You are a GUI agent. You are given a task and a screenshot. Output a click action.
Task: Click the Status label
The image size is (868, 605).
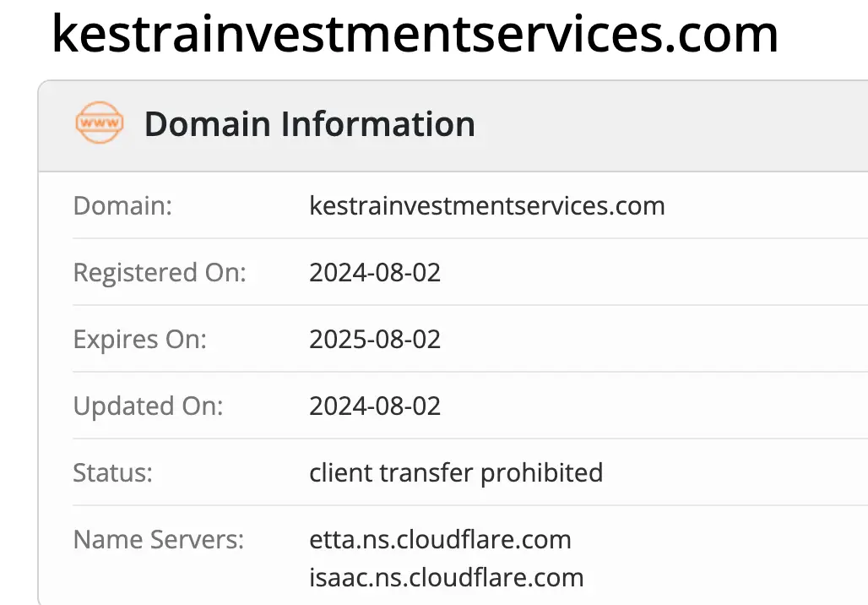[x=113, y=472]
